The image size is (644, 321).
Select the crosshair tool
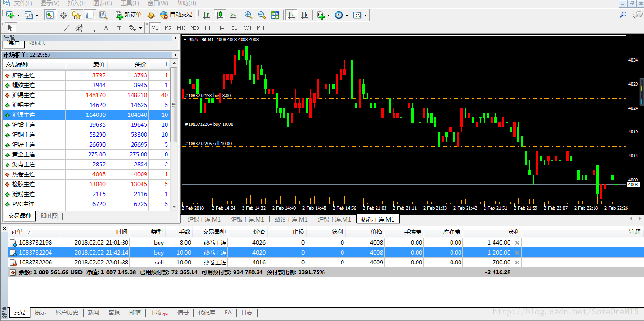point(24,28)
